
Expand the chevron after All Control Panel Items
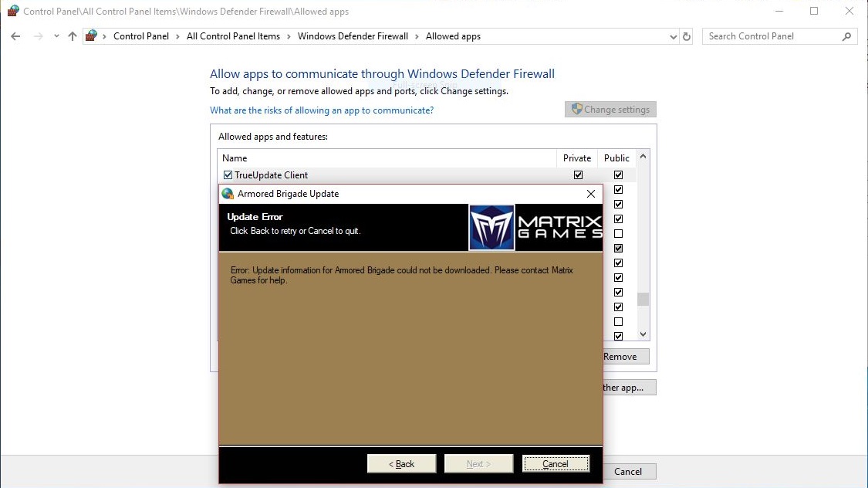tap(289, 36)
